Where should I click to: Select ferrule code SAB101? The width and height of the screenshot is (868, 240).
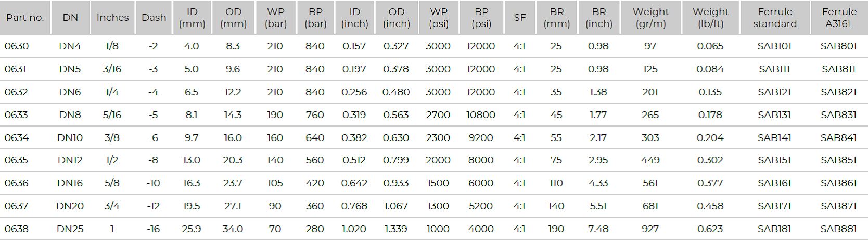click(774, 46)
